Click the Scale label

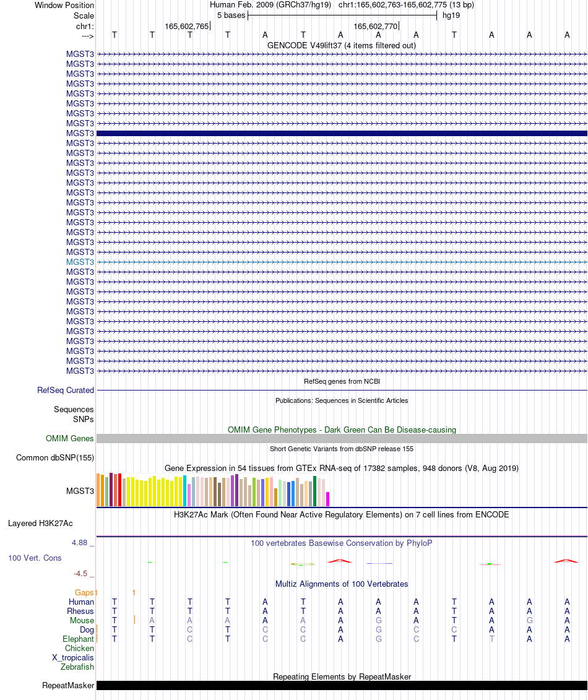(84, 15)
